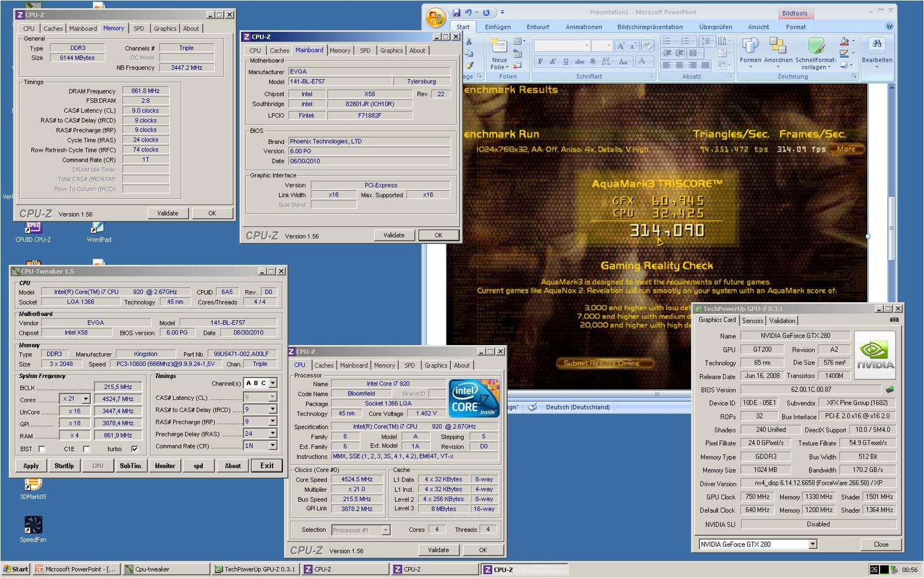Open the Cores multiplier x21 dropdown
Screen dimensions: 924x578
pos(85,399)
